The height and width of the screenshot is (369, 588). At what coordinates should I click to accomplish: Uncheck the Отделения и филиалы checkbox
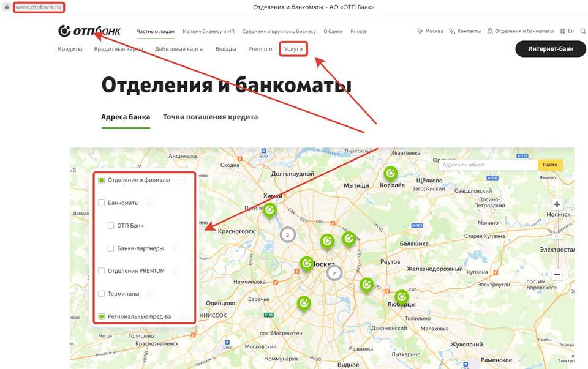(x=101, y=180)
